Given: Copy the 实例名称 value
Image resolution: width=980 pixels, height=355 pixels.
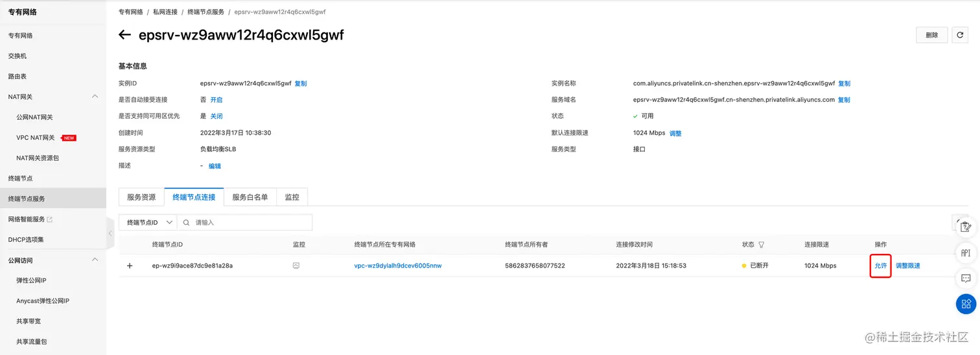Looking at the screenshot, I should click(x=844, y=84).
